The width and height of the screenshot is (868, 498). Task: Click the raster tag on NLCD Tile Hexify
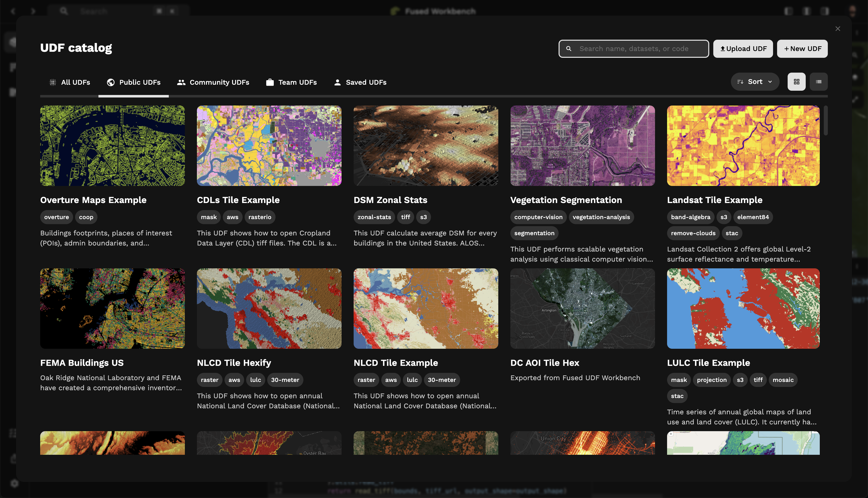(209, 380)
